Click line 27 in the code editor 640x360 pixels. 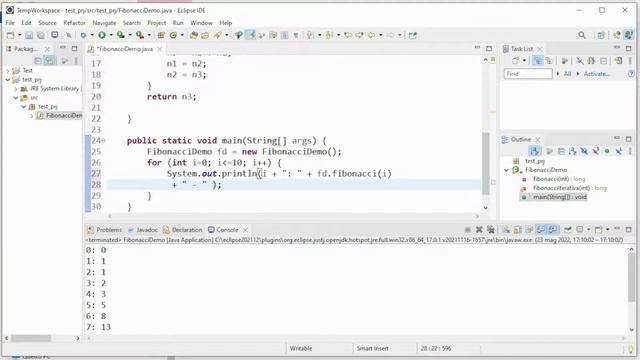(x=293, y=174)
